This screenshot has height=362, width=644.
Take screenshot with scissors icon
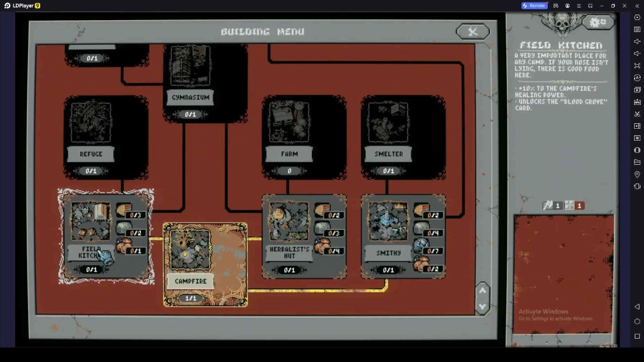(x=637, y=114)
